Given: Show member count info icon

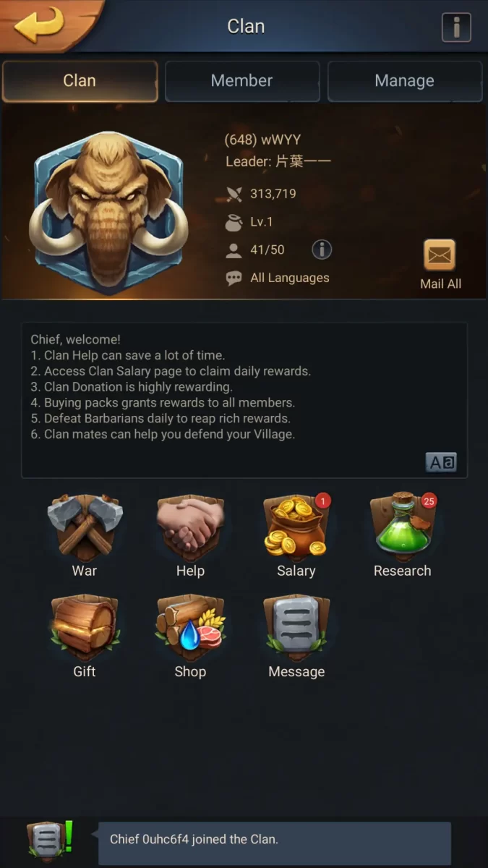Looking at the screenshot, I should click(322, 250).
